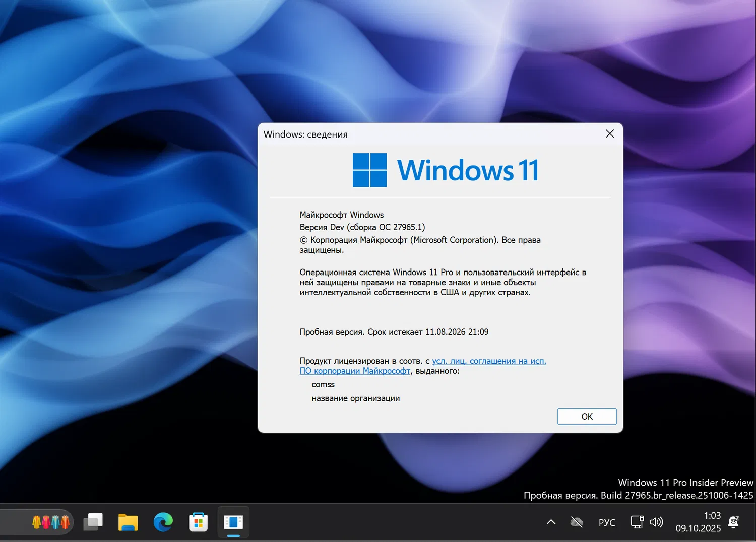This screenshot has height=542, width=756.
Task: Toggle Do Not Disturb via the bell icon
Action: click(733, 522)
